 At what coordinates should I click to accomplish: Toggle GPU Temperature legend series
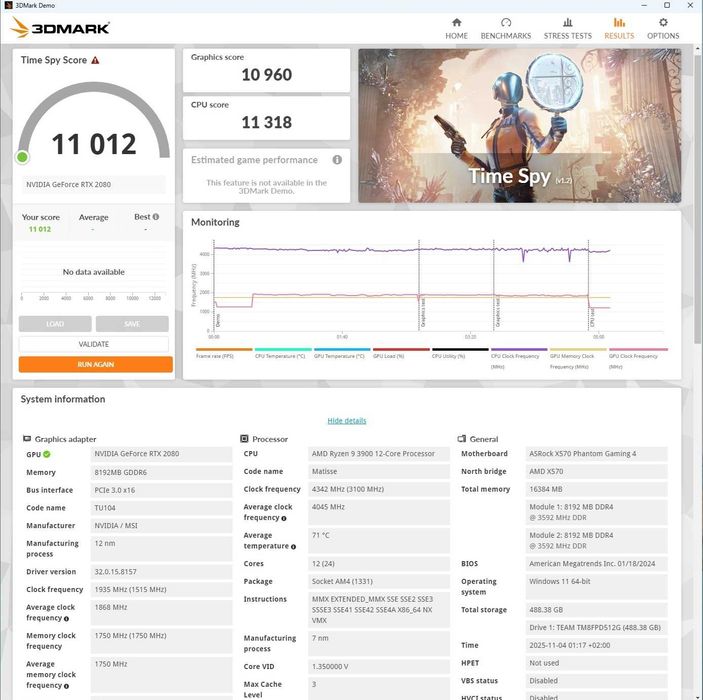tap(342, 353)
